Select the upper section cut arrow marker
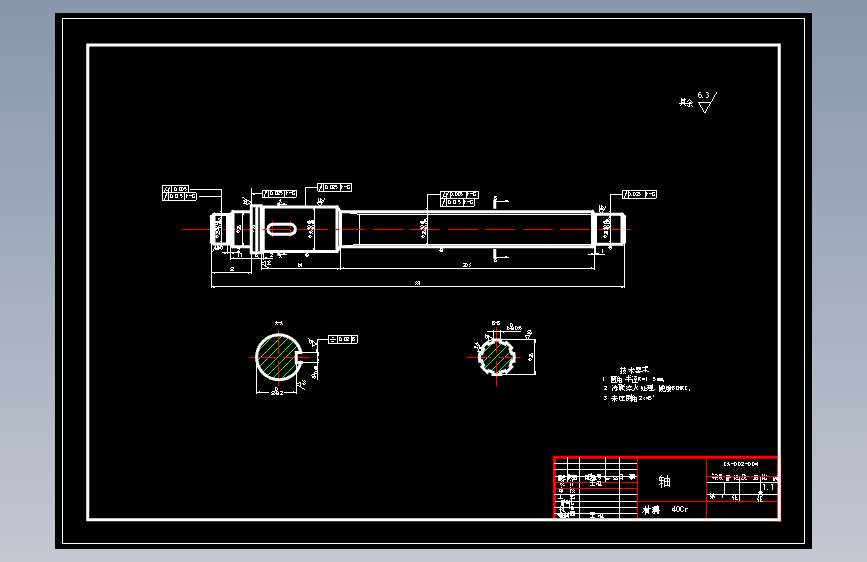Screen dimensions: 867x562 tap(500, 202)
